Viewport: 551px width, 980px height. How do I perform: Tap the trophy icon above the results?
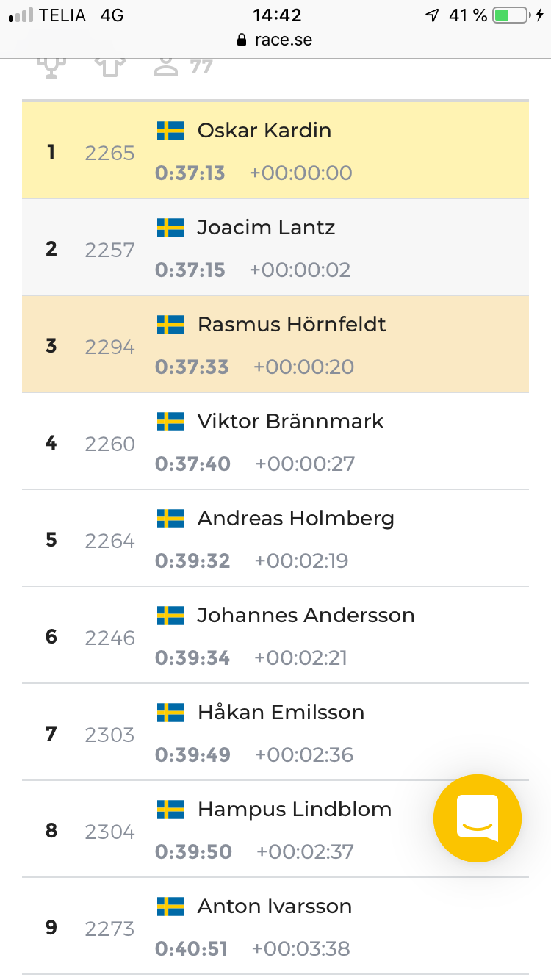tap(51, 67)
